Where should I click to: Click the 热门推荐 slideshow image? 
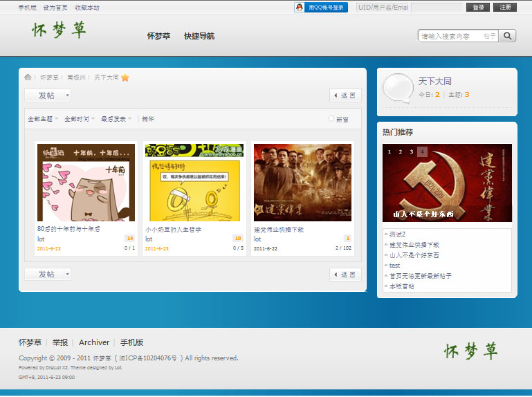447,183
